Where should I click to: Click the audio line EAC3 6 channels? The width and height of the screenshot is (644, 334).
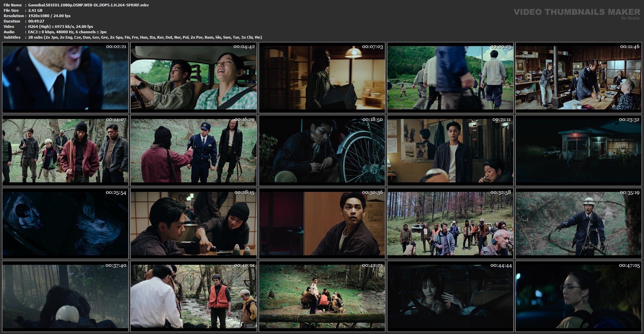coord(67,32)
